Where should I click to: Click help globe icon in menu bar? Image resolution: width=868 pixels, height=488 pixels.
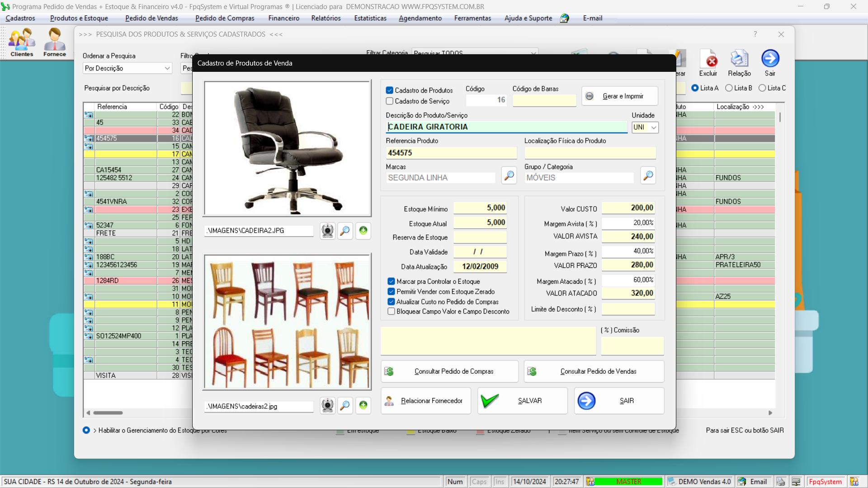(564, 19)
